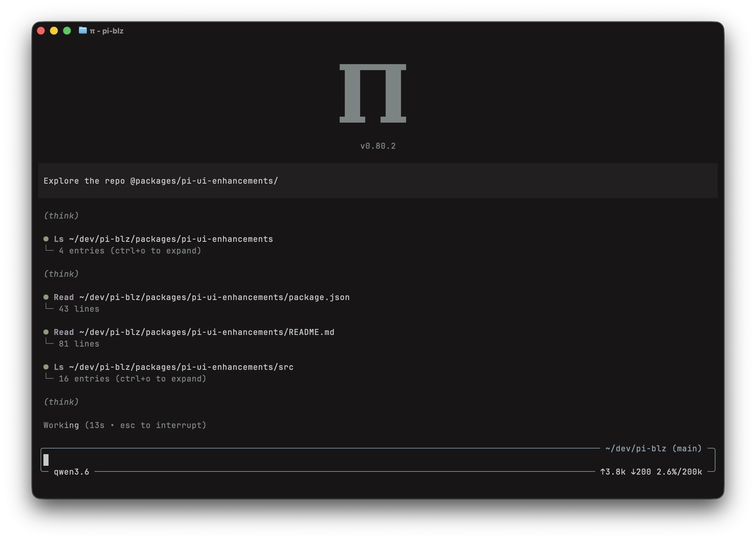This screenshot has height=541, width=756.
Task: Click the "Working (13s • esc to interrupt)" status
Action: pyautogui.click(x=125, y=425)
